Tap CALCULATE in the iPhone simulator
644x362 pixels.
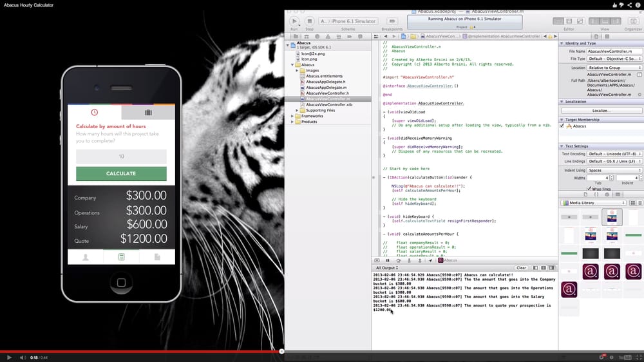tap(121, 174)
